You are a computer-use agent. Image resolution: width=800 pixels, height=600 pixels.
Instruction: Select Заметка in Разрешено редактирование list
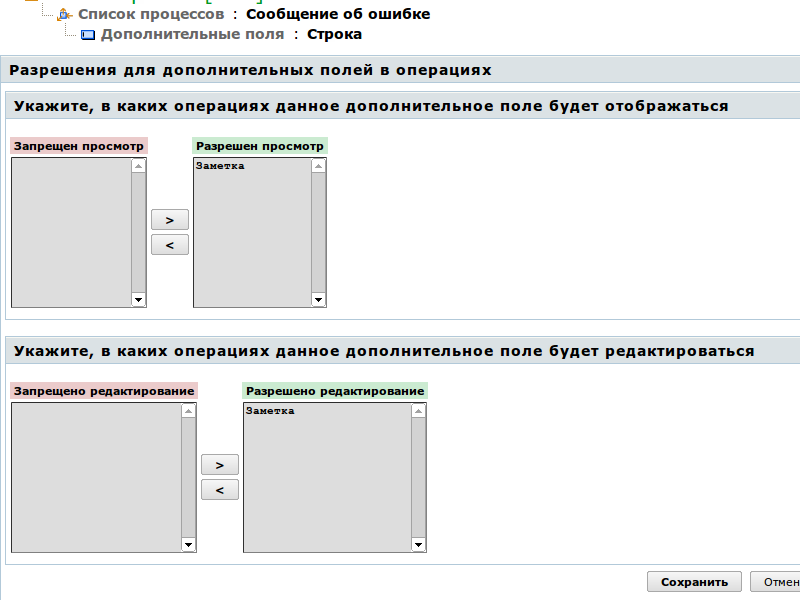(270, 411)
